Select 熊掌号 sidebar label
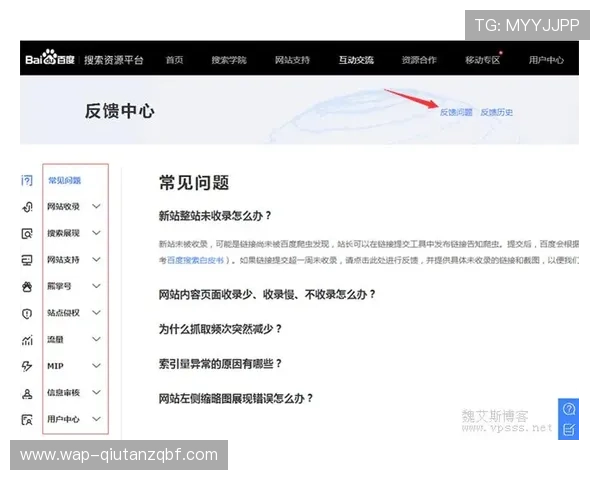The height and width of the screenshot is (480, 600). coord(59,286)
